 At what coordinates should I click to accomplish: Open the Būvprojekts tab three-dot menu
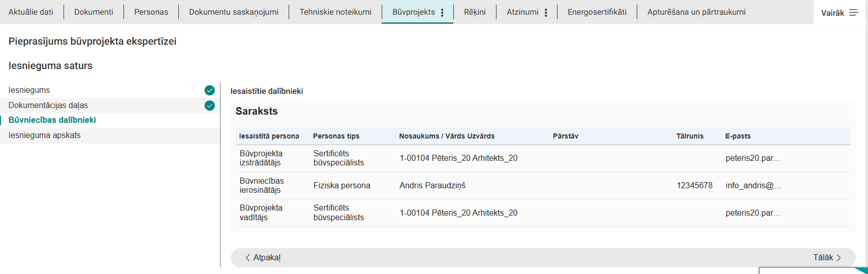(442, 12)
